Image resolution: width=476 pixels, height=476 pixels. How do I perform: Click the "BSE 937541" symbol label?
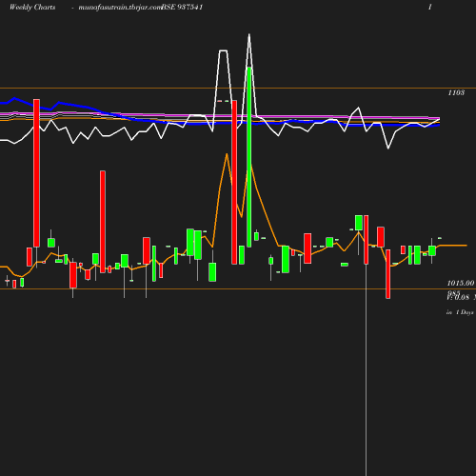[x=182, y=8]
